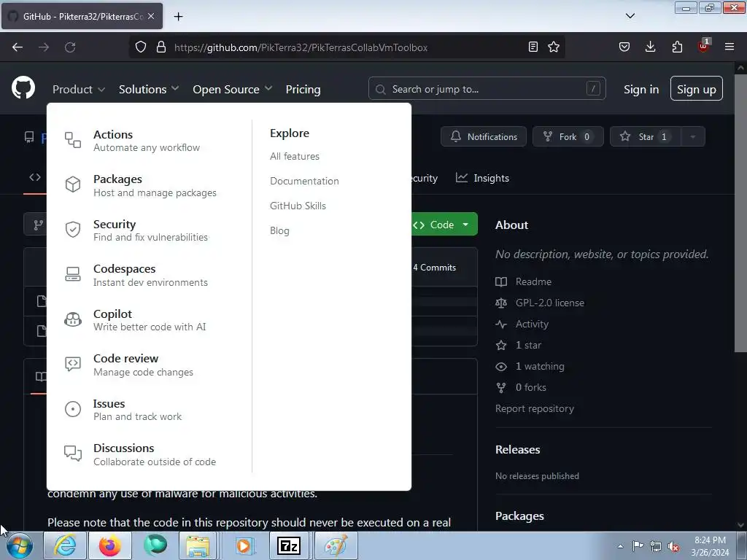Go to the Pricing page
The width and height of the screenshot is (747, 560).
click(x=303, y=89)
